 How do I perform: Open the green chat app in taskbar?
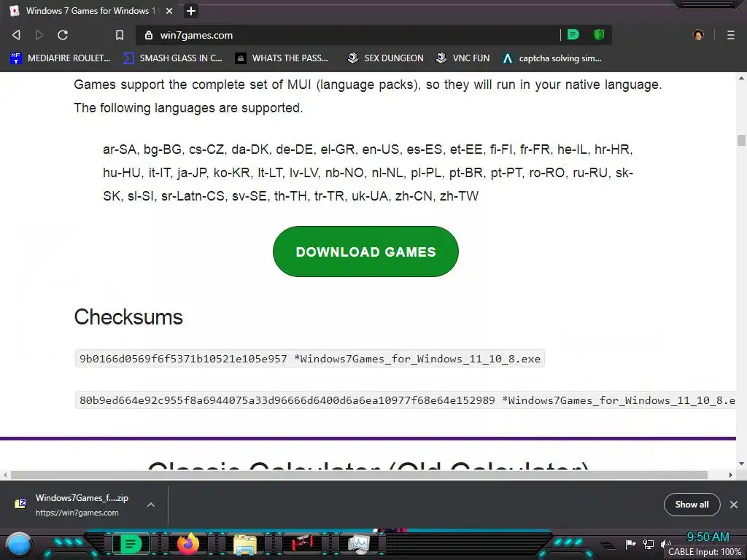click(x=131, y=543)
